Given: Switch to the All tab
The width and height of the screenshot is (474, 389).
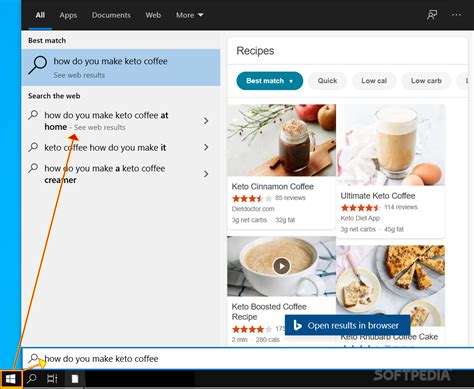Looking at the screenshot, I should click(x=40, y=15).
